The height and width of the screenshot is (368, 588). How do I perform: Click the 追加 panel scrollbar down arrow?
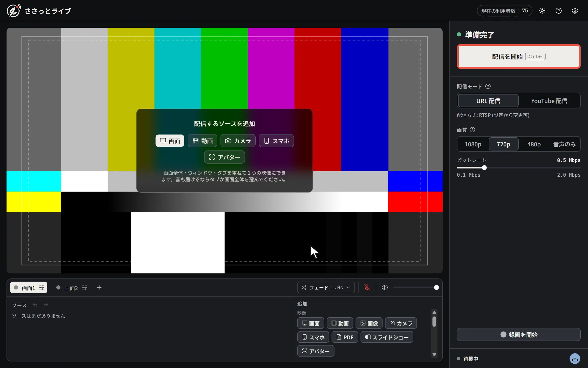[x=434, y=355]
